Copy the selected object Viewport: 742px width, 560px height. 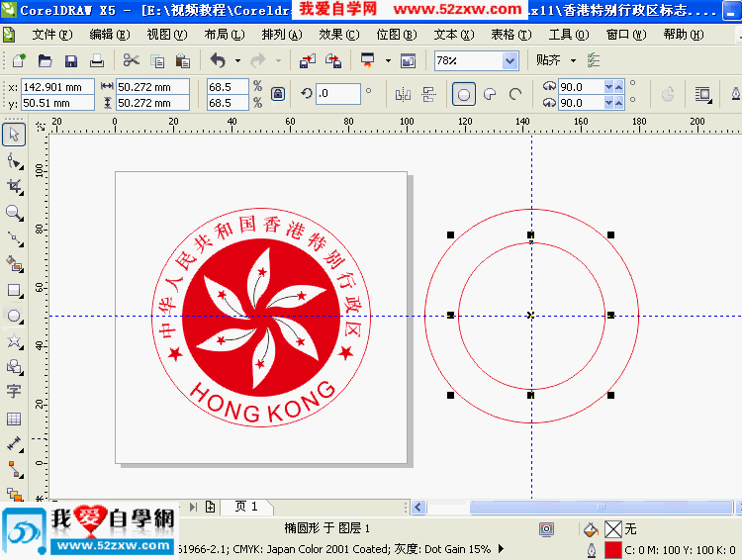(x=157, y=61)
